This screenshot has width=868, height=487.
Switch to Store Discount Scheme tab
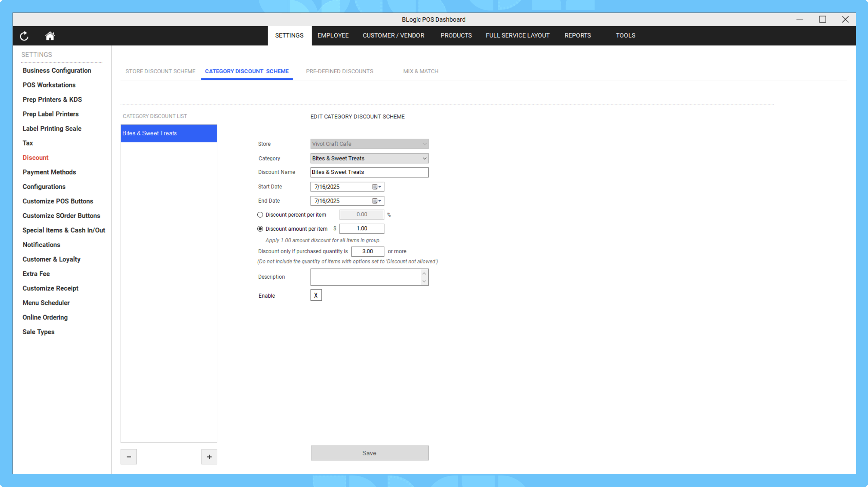160,71
